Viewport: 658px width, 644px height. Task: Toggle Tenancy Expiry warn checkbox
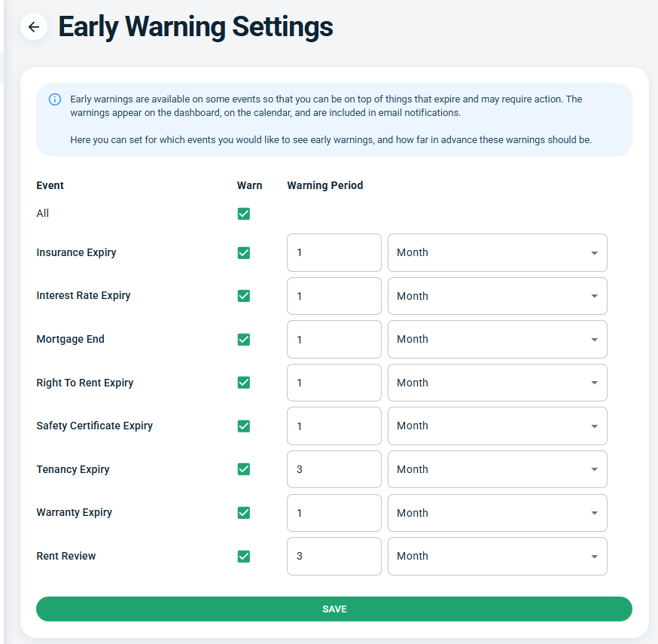(x=244, y=469)
